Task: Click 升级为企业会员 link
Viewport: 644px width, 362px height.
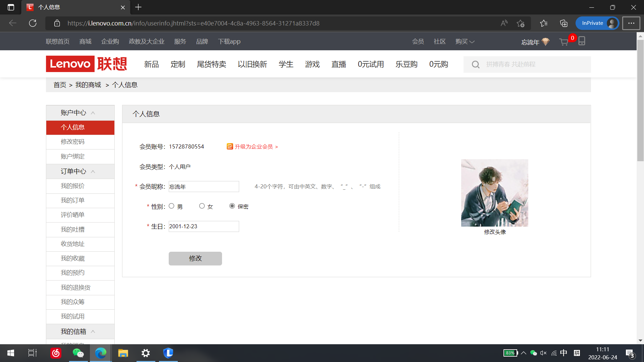Action: click(x=256, y=146)
